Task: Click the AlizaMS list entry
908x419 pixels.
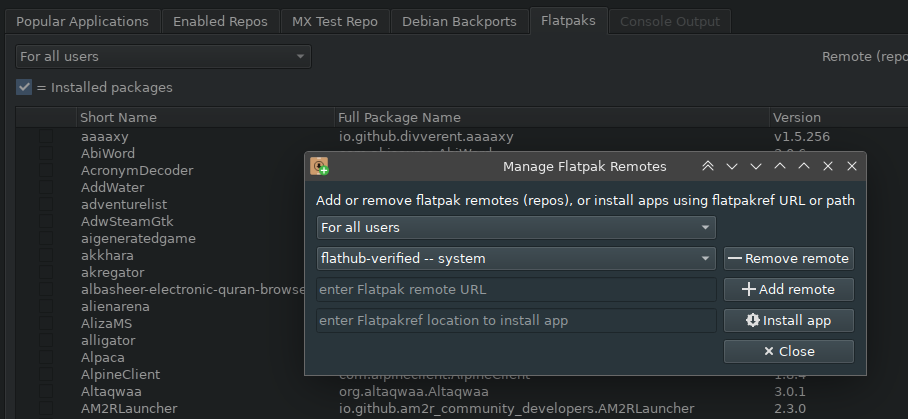Action: click(x=107, y=324)
